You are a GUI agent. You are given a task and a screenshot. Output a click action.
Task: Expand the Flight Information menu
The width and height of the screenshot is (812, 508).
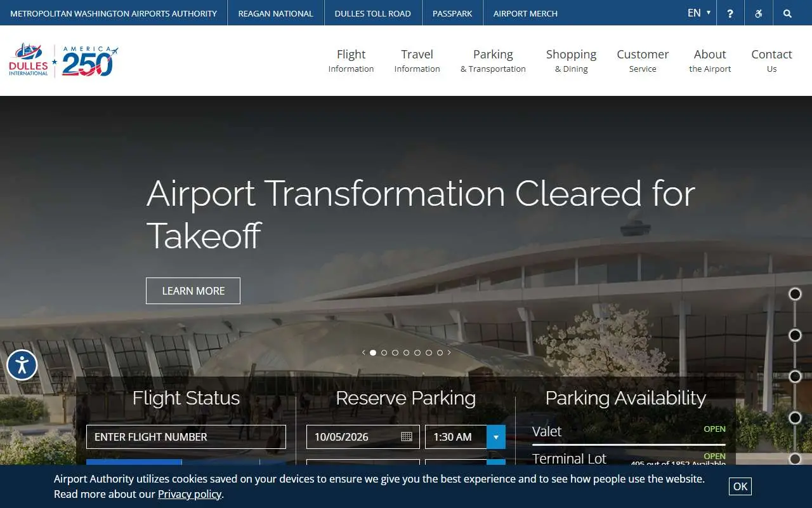351,61
